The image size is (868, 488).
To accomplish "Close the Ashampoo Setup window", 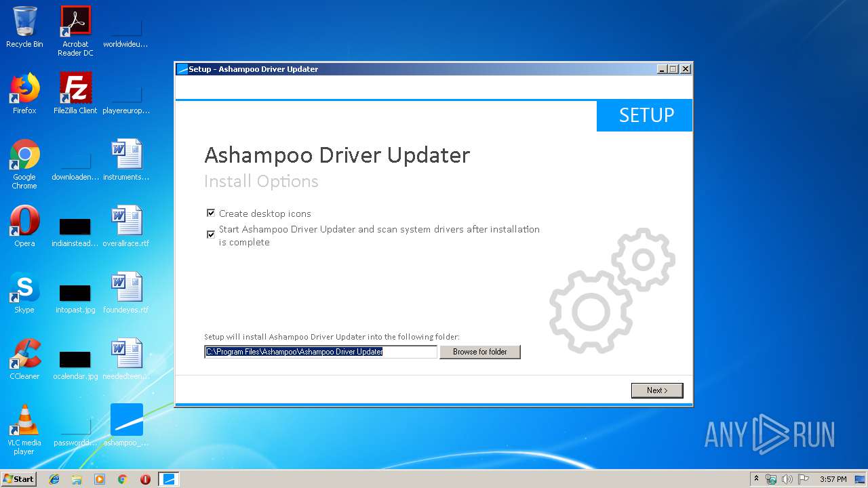I will click(x=686, y=69).
